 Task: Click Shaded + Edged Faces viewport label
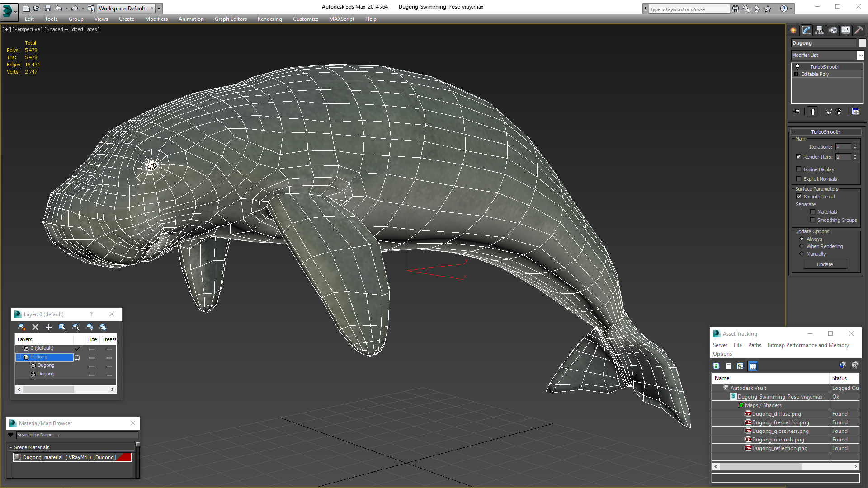72,29
